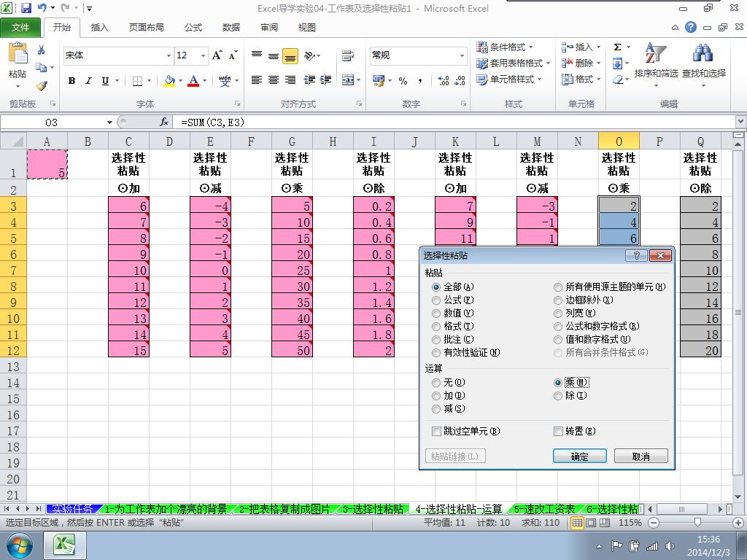Open the font color dropdown arrow
Screen dimensions: 747x560
(205, 81)
